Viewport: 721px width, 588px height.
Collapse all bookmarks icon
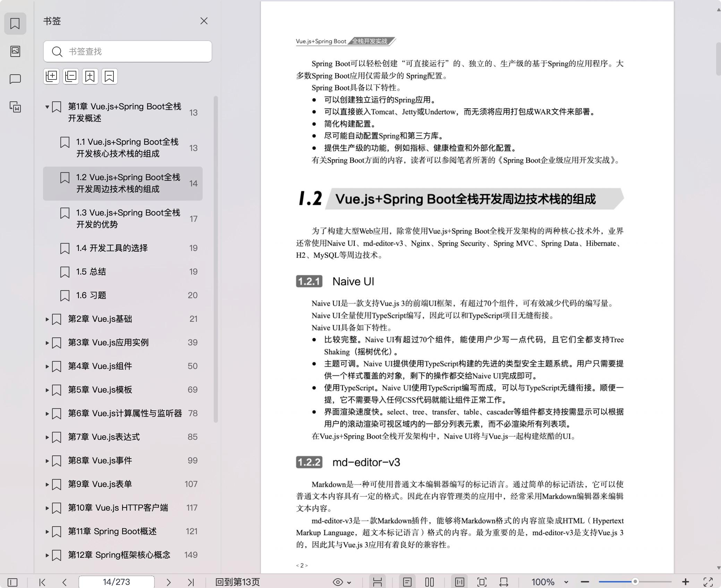(71, 76)
